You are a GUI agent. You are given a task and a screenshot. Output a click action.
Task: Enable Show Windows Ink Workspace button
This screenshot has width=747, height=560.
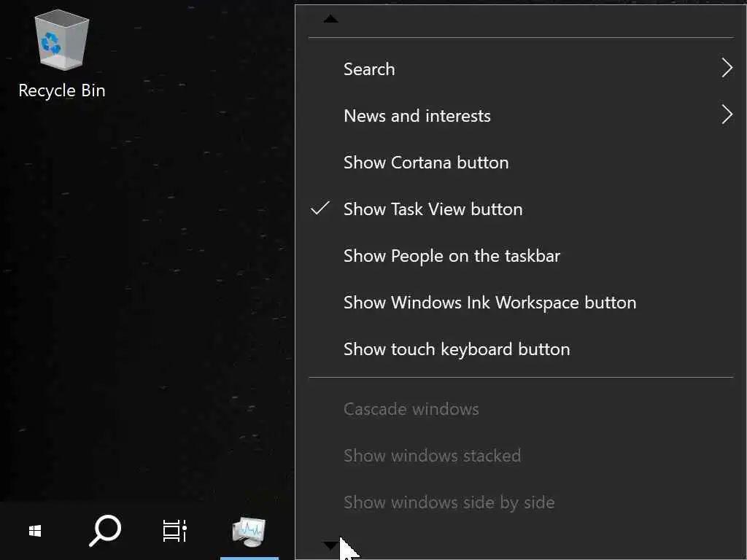[x=521, y=303]
